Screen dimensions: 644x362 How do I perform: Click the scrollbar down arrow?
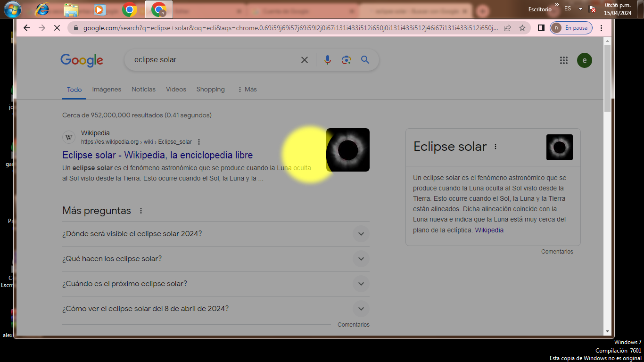pos(607,332)
